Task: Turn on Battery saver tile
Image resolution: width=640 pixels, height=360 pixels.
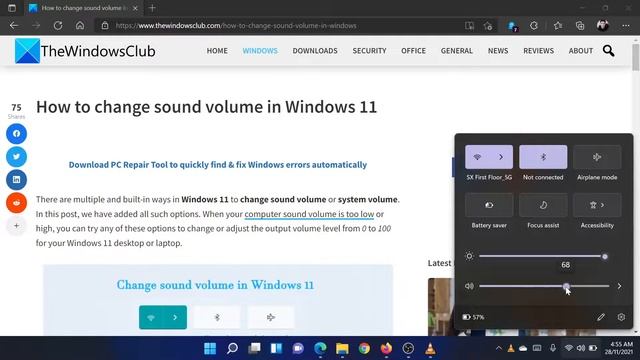Action: 489,205
